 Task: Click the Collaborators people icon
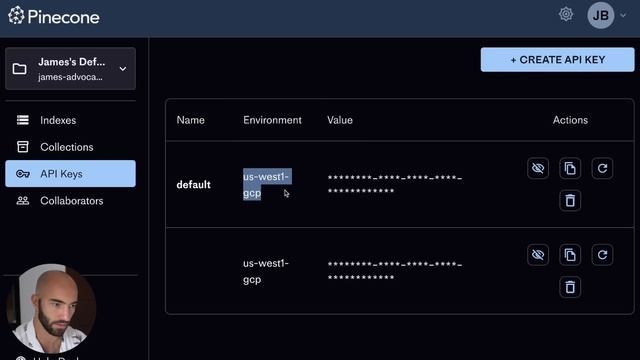pos(23,200)
